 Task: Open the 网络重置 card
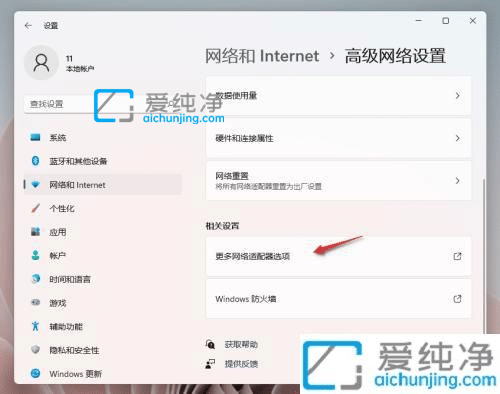pyautogui.click(x=339, y=181)
